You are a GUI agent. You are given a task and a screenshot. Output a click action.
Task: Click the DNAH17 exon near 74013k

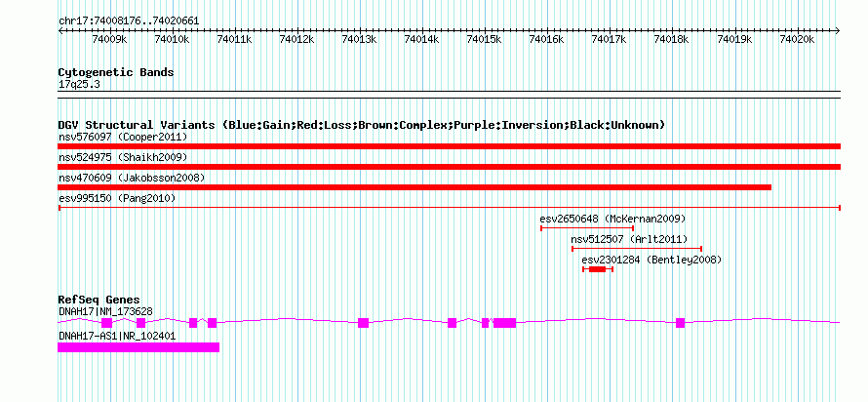point(363,323)
